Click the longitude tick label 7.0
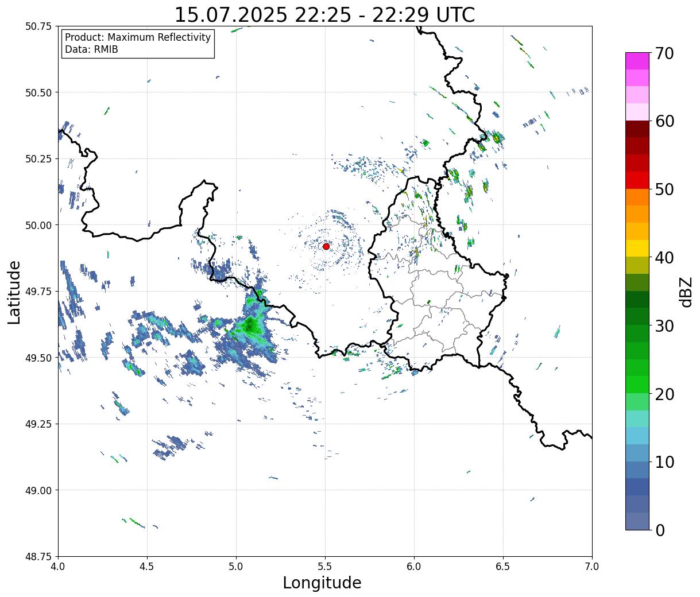 [x=592, y=566]
